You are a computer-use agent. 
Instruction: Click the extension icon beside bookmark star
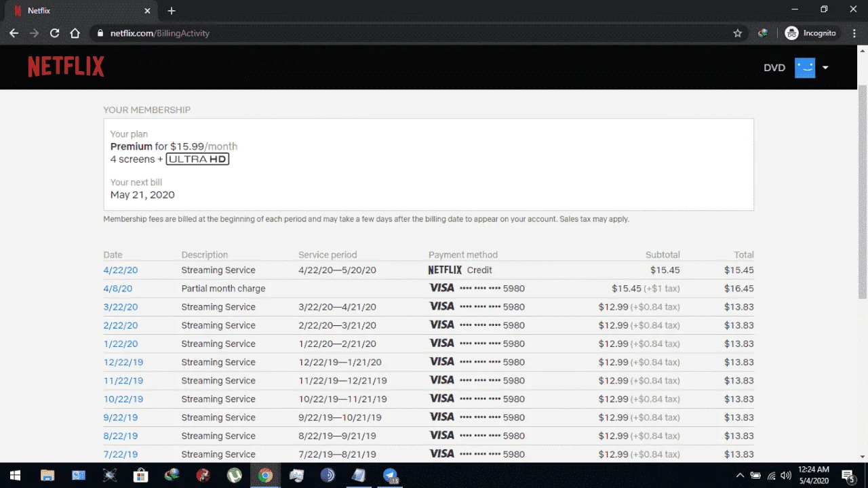(763, 33)
